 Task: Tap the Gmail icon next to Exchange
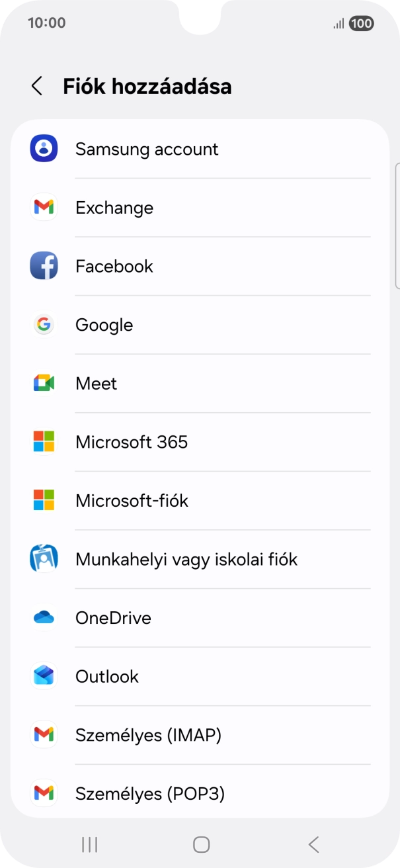pos(43,207)
